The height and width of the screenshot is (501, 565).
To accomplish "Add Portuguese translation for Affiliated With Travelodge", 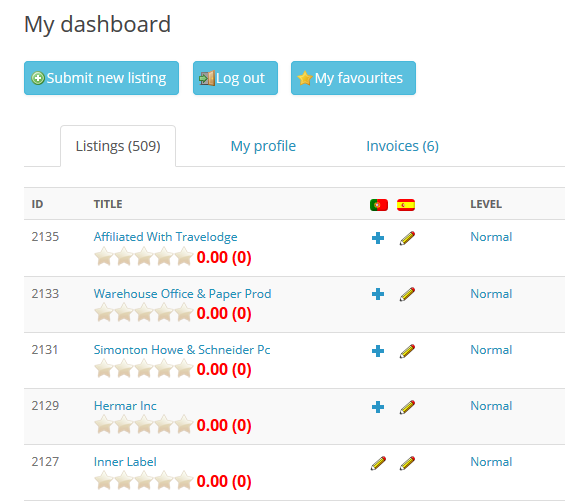I will (378, 238).
